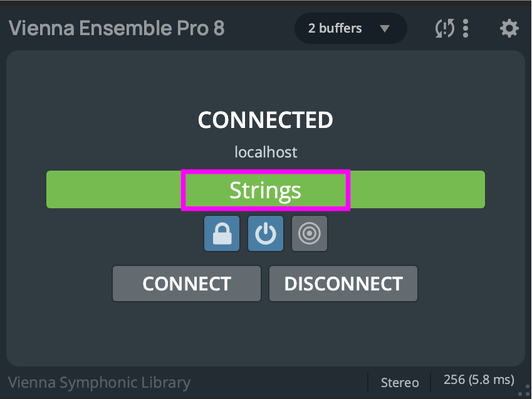Click the 256 (5.8 ms) latency readout
This screenshot has width=532, height=399.
coord(479,380)
